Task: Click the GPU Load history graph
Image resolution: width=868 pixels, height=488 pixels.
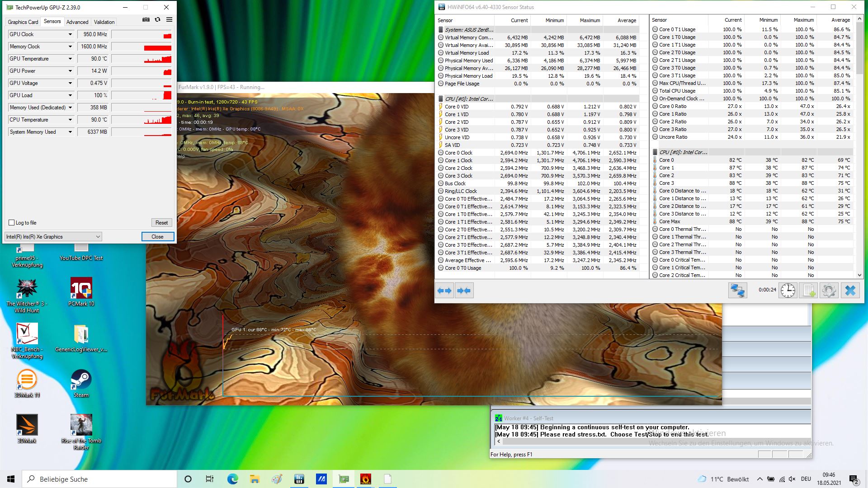Action: click(142, 95)
